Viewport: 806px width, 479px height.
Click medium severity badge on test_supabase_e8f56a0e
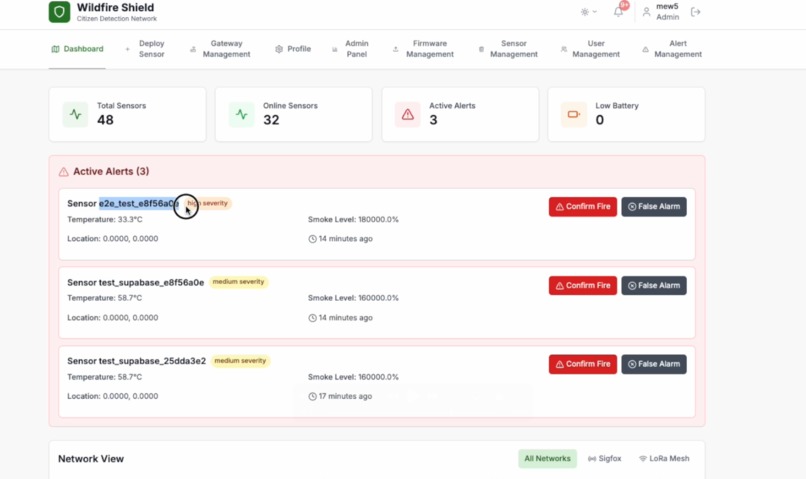[x=239, y=282]
